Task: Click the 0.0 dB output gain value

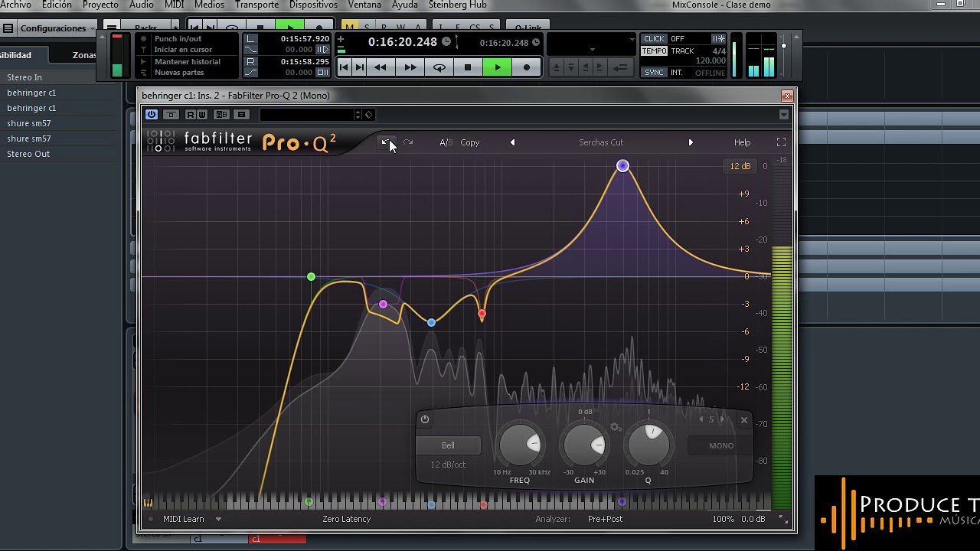Action: tap(753, 519)
